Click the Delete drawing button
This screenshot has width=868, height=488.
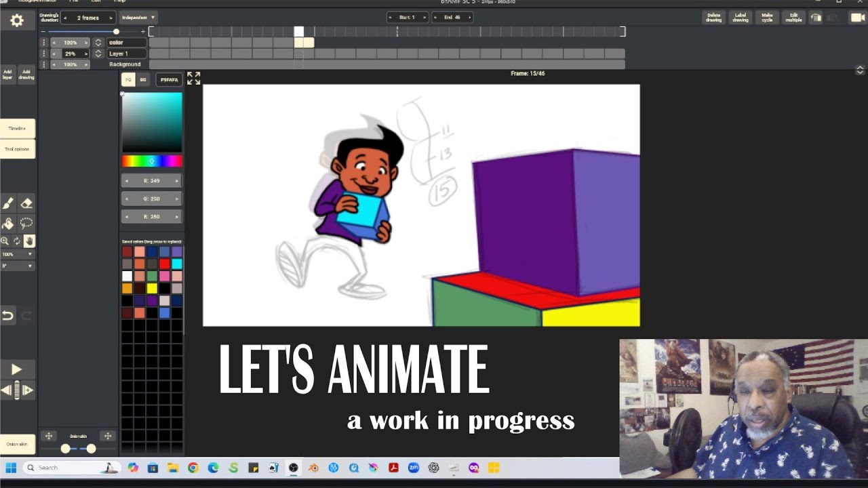[x=714, y=18]
